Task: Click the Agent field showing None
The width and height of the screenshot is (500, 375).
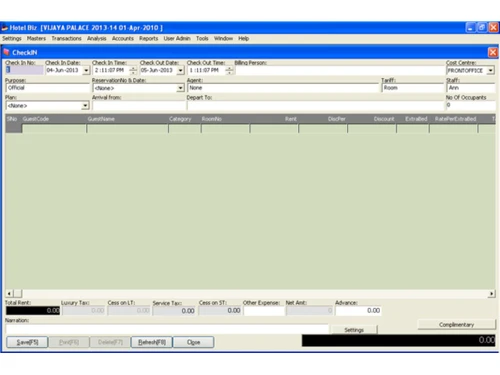Action: [283, 88]
